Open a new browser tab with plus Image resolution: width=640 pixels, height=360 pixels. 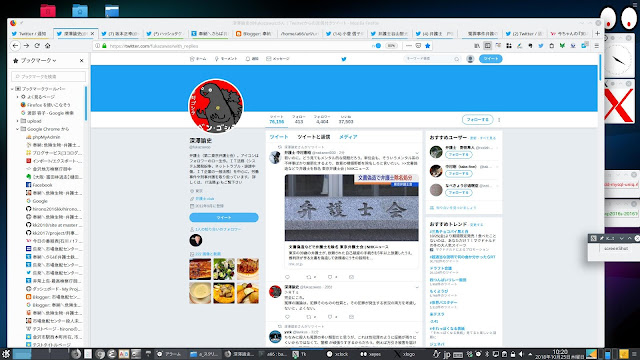click(598, 33)
